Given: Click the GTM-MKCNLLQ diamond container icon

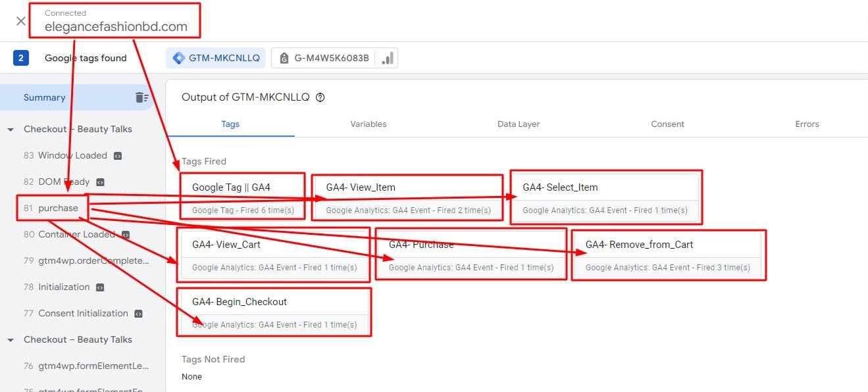Looking at the screenshot, I should pyautogui.click(x=178, y=58).
